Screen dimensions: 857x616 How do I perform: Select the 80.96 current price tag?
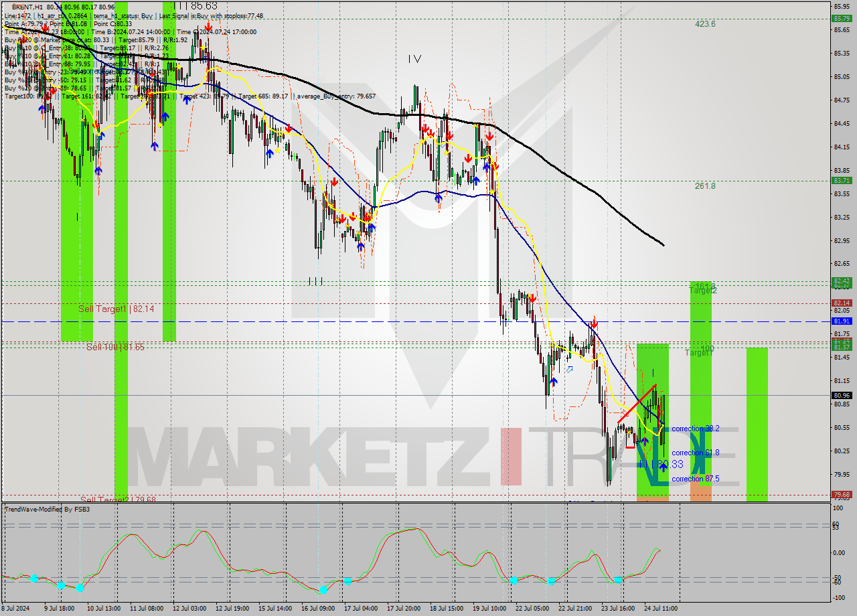point(841,395)
